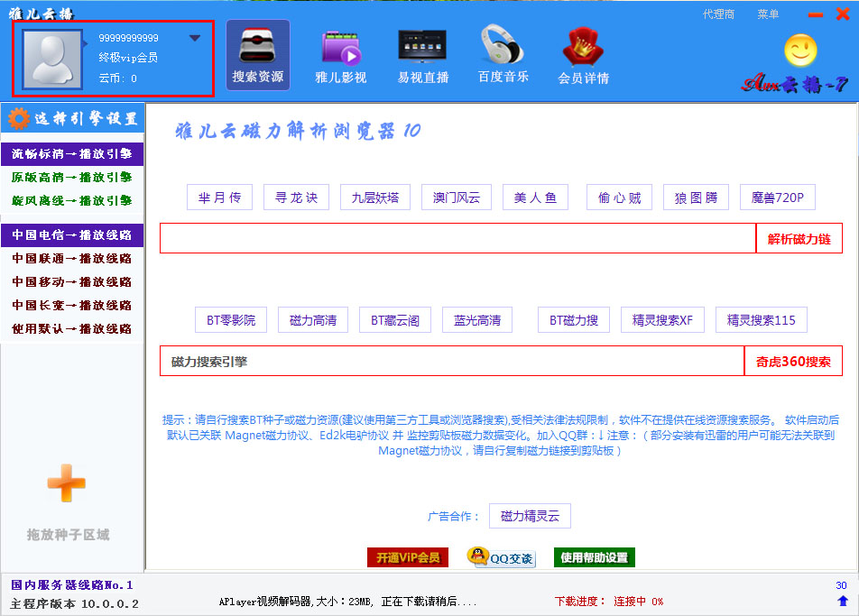The image size is (859, 616).
Task: Expand the account dropdown arrow
Action: click(x=195, y=38)
